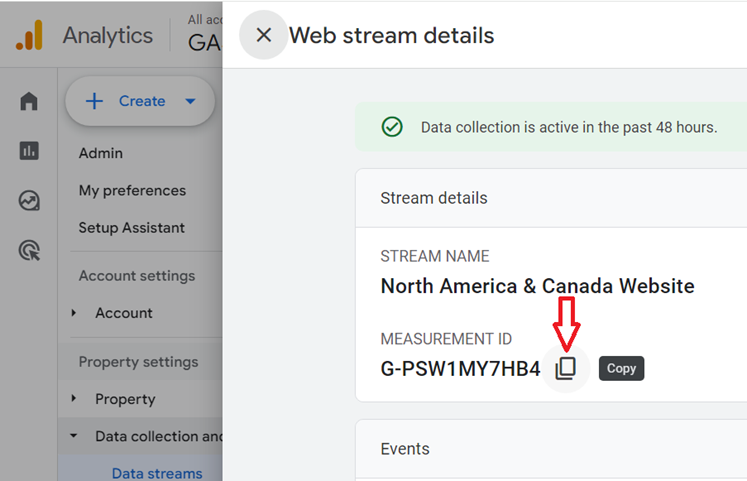Viewport: 747px width, 481px height.
Task: Open the Advertising icon in sidebar
Action: click(x=29, y=251)
